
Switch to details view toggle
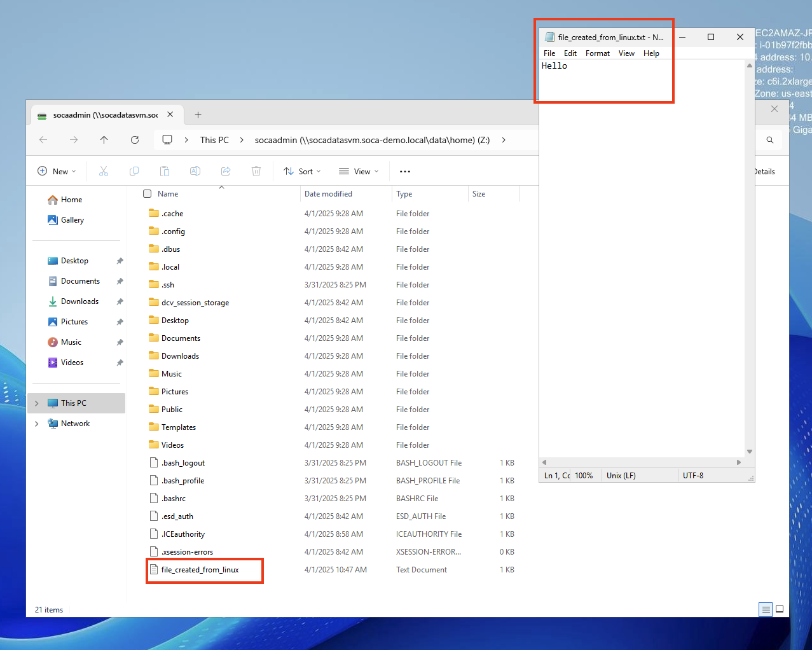pos(766,609)
